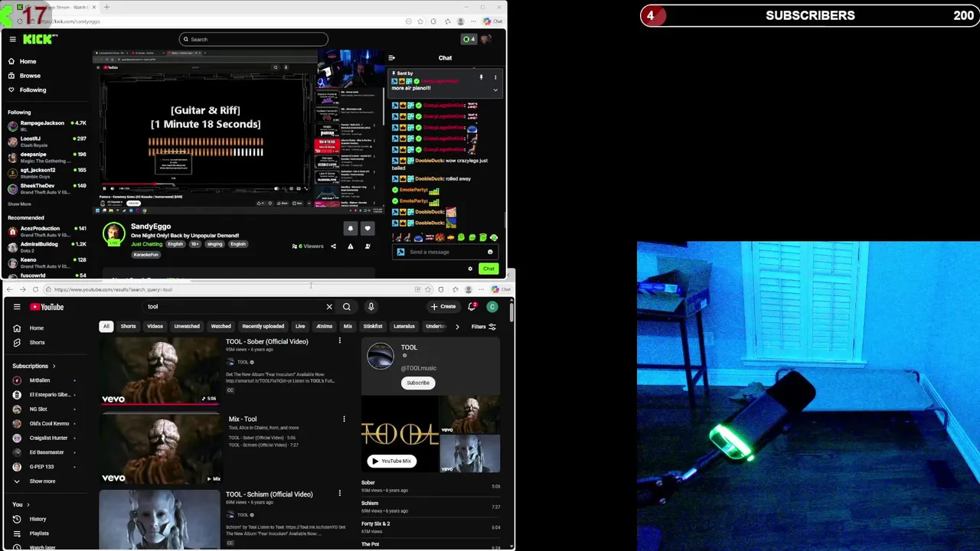Click the Send a message chat field
The height and width of the screenshot is (551, 980).
coord(445,252)
